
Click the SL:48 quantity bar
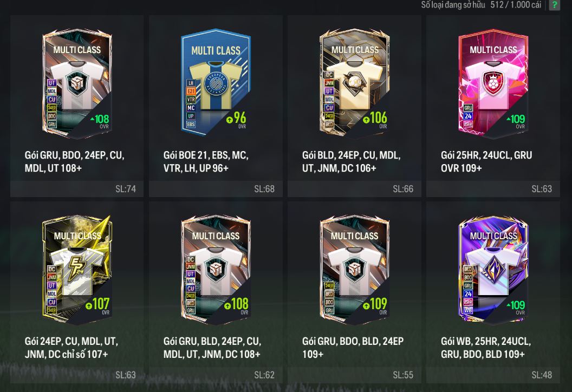[x=493, y=375]
